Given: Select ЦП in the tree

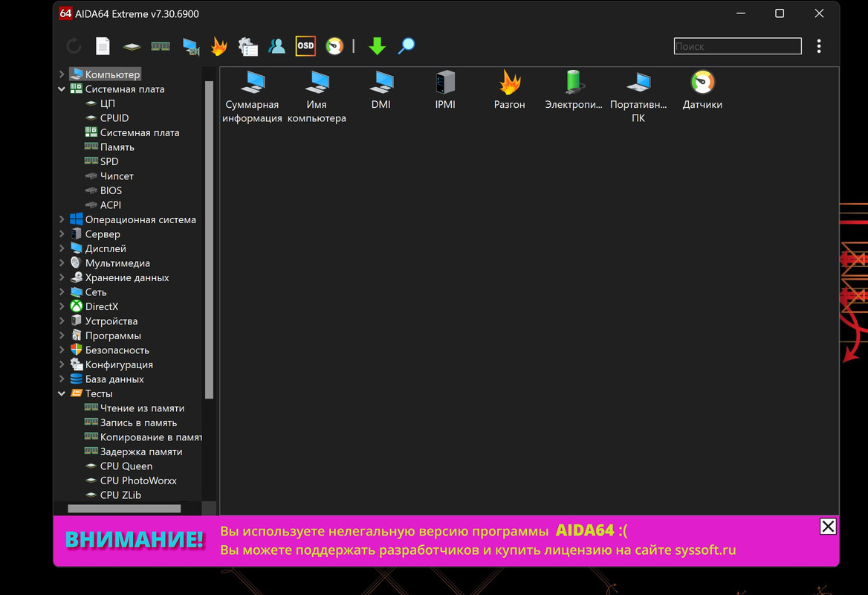Looking at the screenshot, I should click(100, 103).
